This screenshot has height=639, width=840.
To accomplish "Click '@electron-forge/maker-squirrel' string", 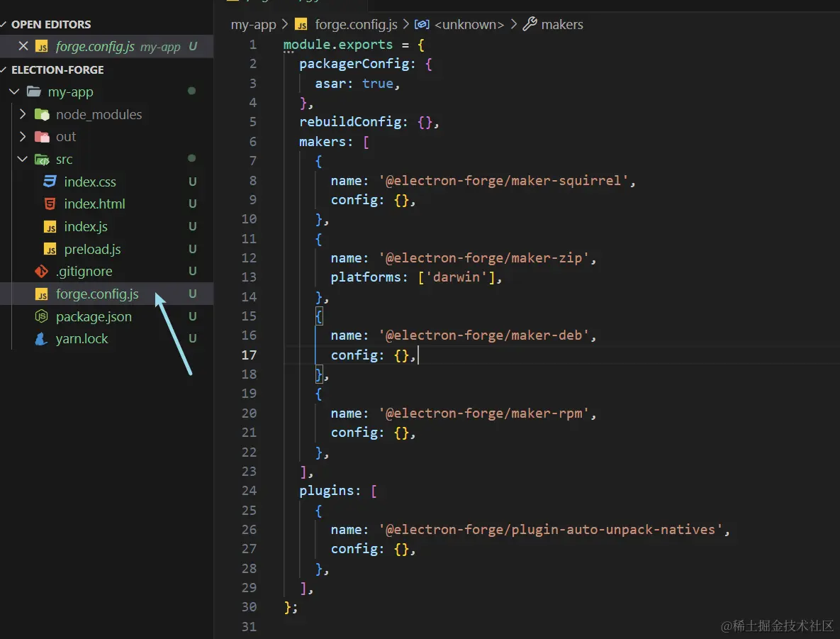I will pyautogui.click(x=503, y=181).
